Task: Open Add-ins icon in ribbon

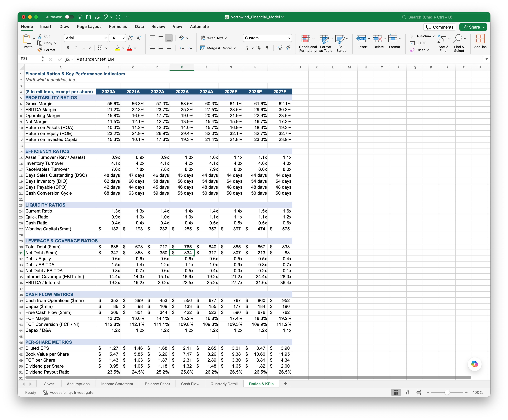Action: pyautogui.click(x=480, y=39)
